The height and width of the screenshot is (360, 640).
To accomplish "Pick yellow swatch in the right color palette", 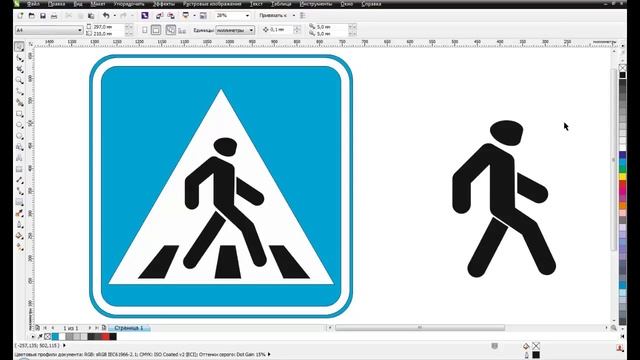I will [x=622, y=176].
